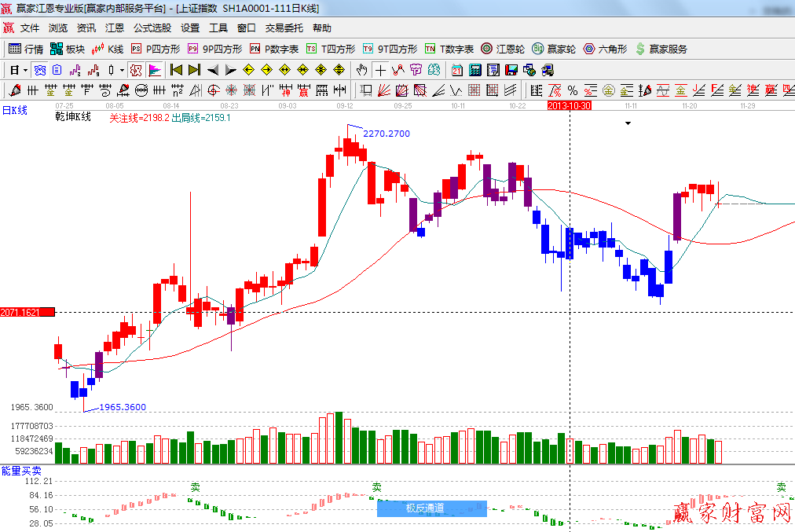Toggle the crosshair cursor button
This screenshot has width=795, height=532.
tap(379, 70)
